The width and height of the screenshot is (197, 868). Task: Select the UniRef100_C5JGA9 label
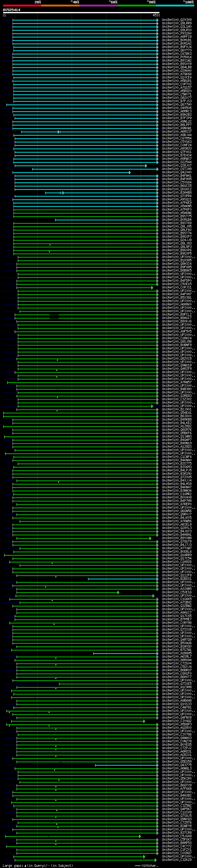(x=176, y=836)
